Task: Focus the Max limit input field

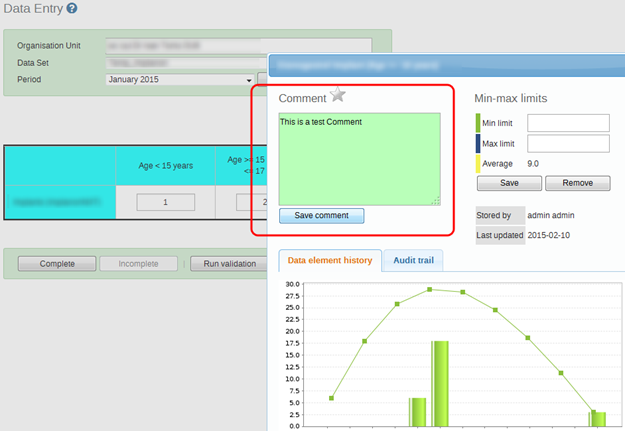Action: (x=568, y=144)
